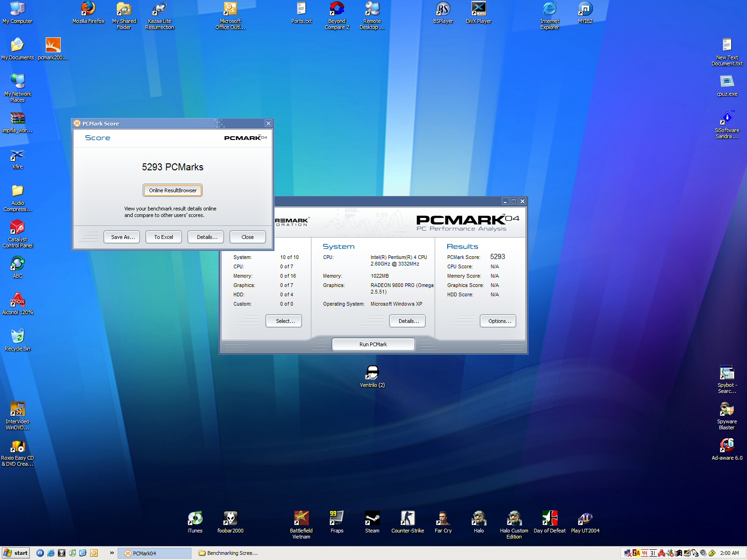This screenshot has width=747, height=560.
Task: Open the Mozilla Firefox desktop icon
Action: [x=88, y=13]
